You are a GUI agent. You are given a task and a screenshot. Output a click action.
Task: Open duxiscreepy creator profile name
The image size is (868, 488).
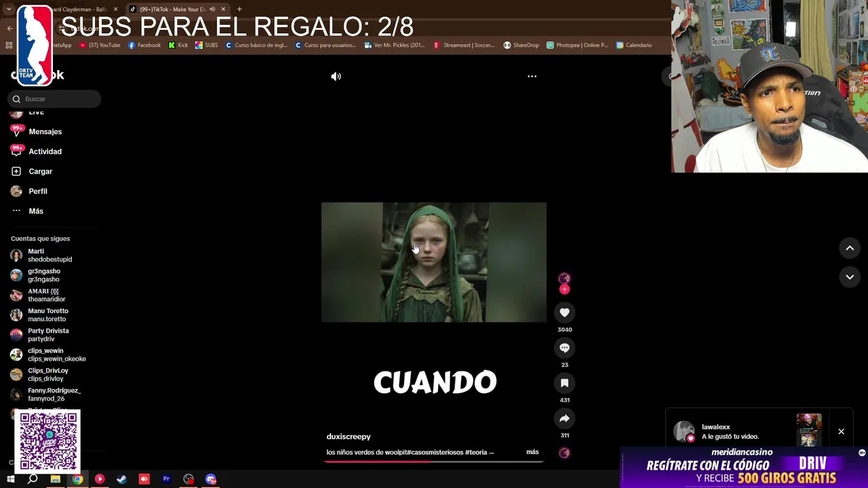349,436
